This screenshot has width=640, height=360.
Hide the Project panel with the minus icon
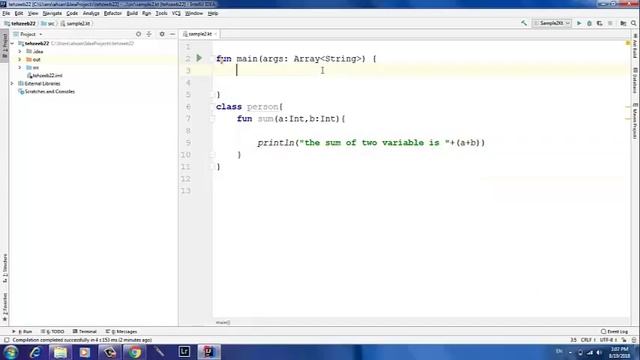pos(172,34)
